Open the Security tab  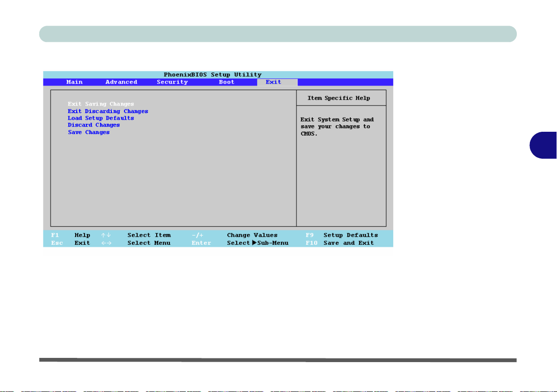click(172, 82)
